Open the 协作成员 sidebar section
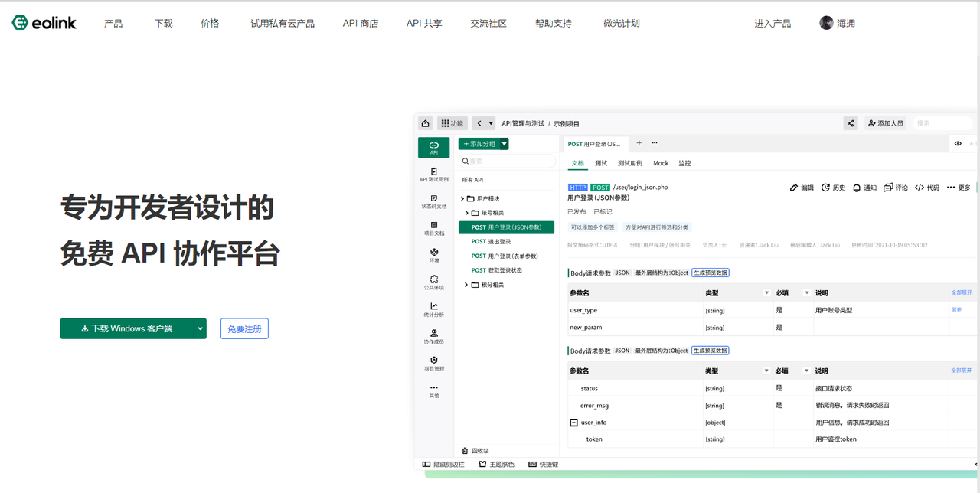The width and height of the screenshot is (980, 493). coord(434,335)
